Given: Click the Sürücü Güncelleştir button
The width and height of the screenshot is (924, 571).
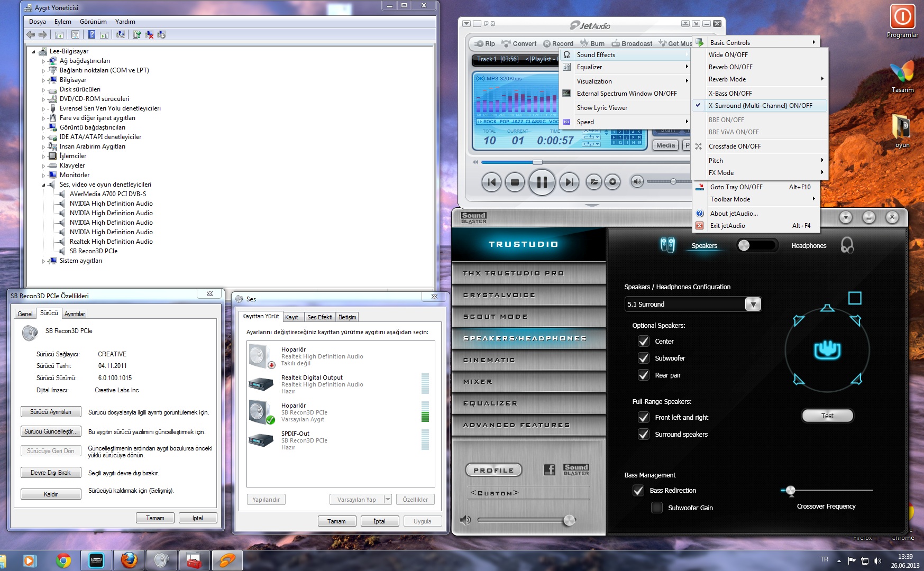Looking at the screenshot, I should point(51,431).
